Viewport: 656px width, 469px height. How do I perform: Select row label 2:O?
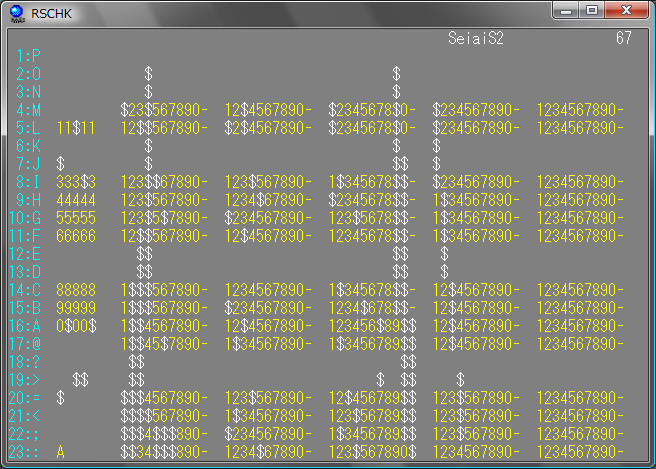click(x=28, y=74)
